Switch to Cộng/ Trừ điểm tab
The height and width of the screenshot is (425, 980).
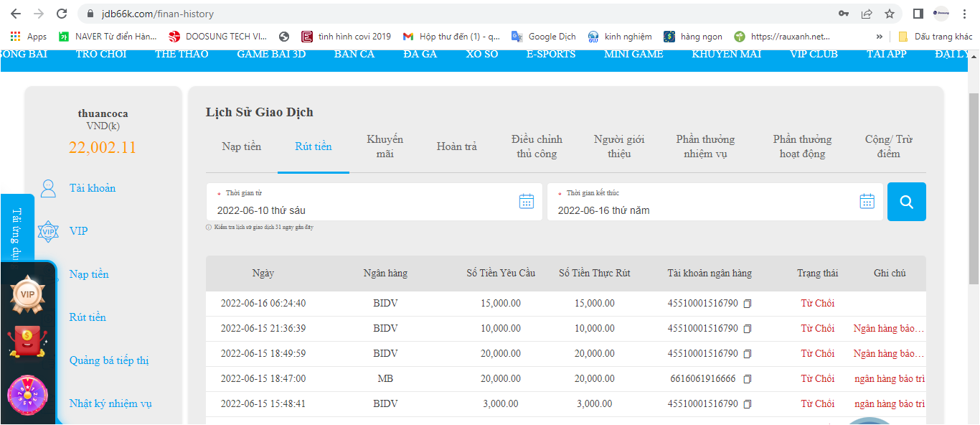click(888, 146)
